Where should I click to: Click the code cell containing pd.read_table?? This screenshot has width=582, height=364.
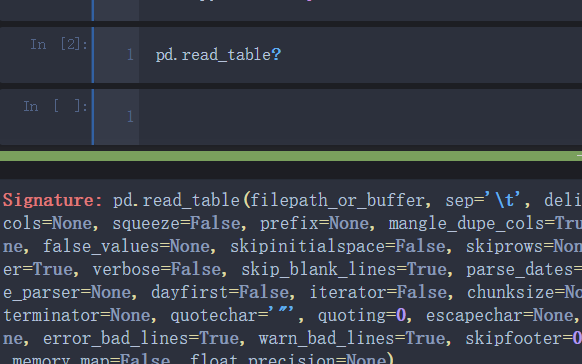[360, 55]
